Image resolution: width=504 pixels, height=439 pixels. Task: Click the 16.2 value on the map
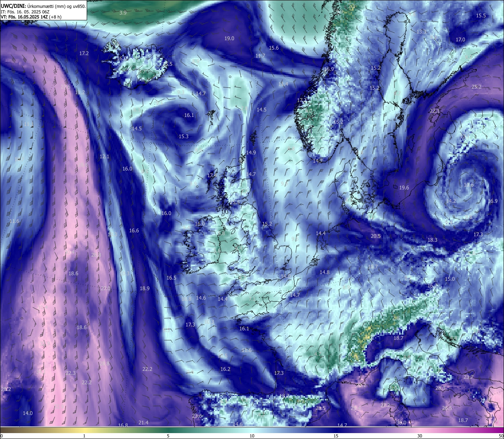click(225, 369)
